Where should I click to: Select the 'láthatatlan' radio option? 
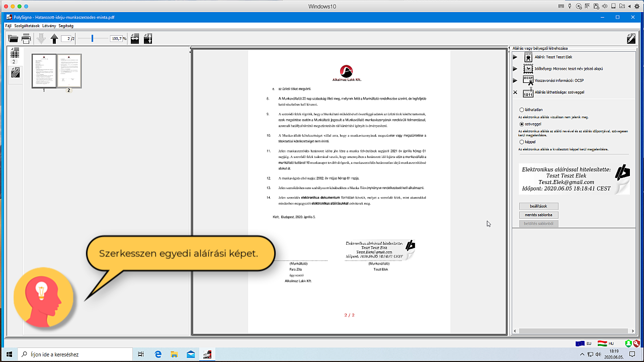pos(522,110)
